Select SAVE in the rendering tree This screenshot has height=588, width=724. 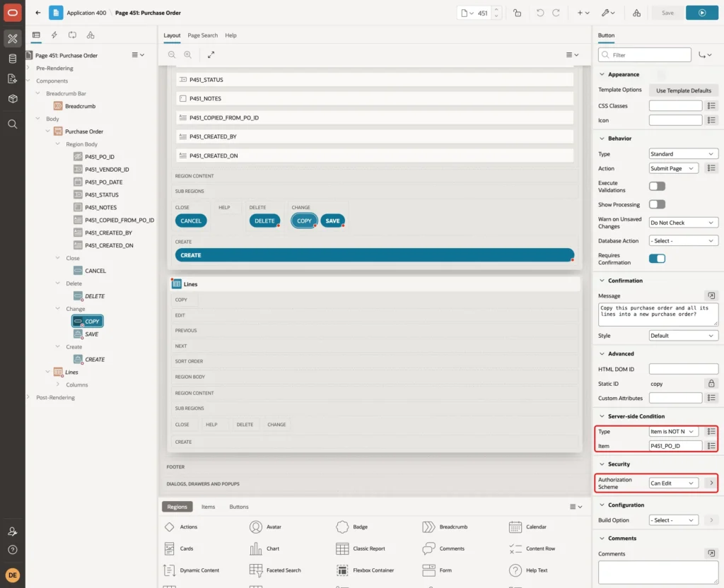(91, 334)
